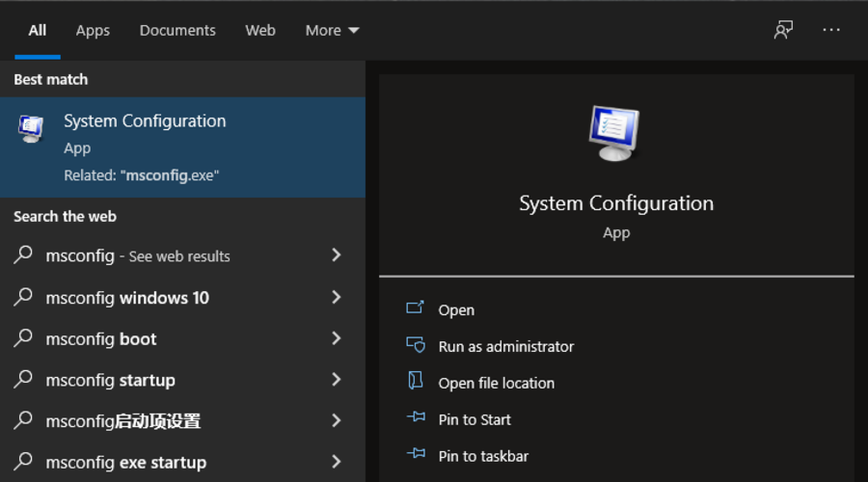
Task: Open the three-dot options menu
Action: tap(831, 30)
